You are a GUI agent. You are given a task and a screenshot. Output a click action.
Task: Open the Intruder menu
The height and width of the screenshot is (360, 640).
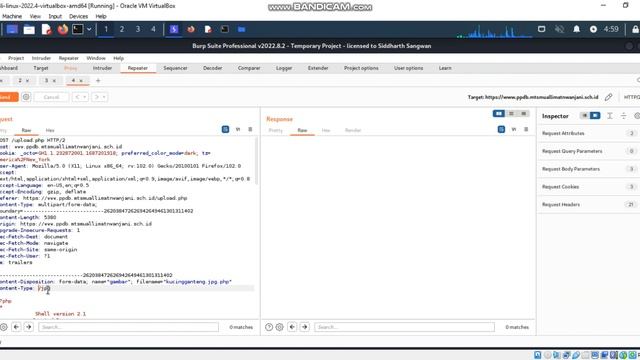point(41,58)
